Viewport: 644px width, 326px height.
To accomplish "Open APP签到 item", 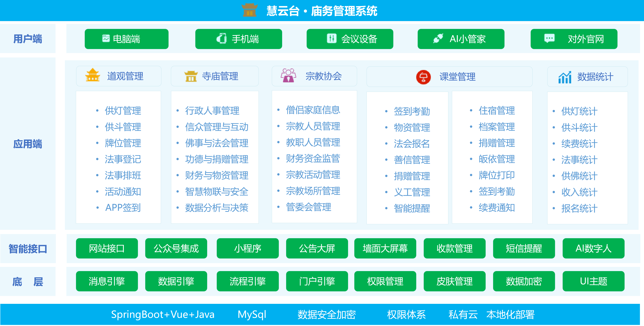I will pyautogui.click(x=123, y=208).
